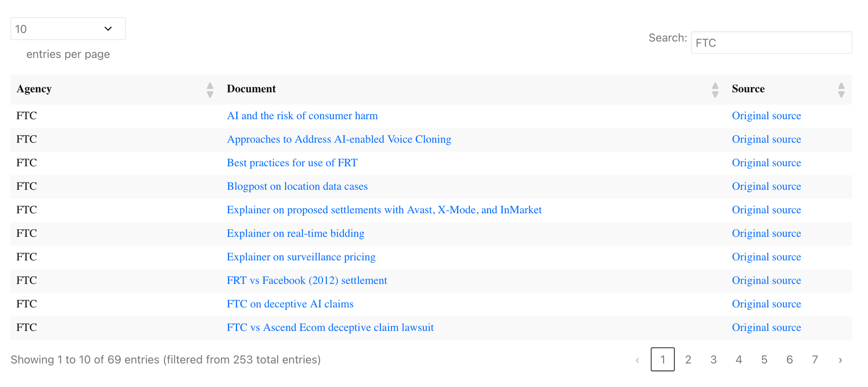Open Original source for real-time bidding row

coord(766,234)
